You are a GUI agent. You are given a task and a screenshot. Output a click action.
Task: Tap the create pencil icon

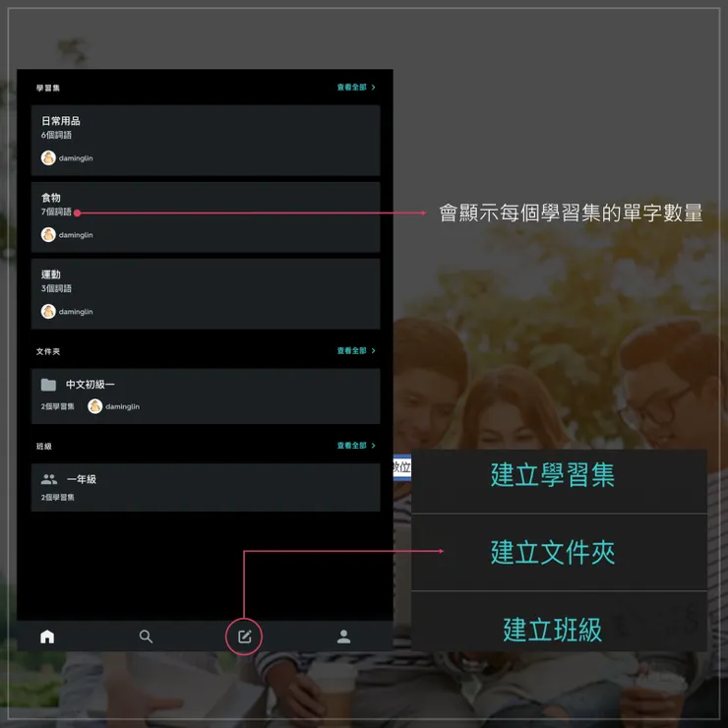pyautogui.click(x=244, y=637)
